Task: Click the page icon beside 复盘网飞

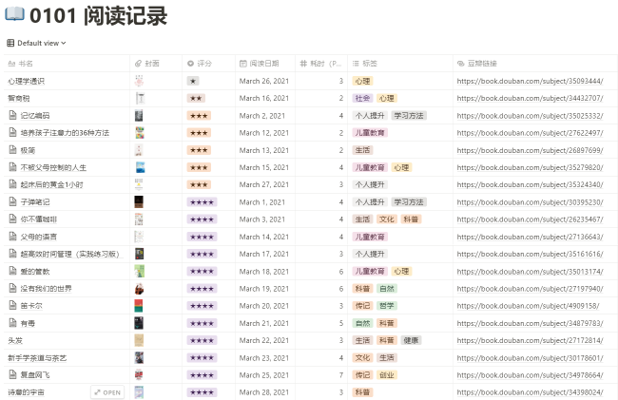Action: pos(13,375)
